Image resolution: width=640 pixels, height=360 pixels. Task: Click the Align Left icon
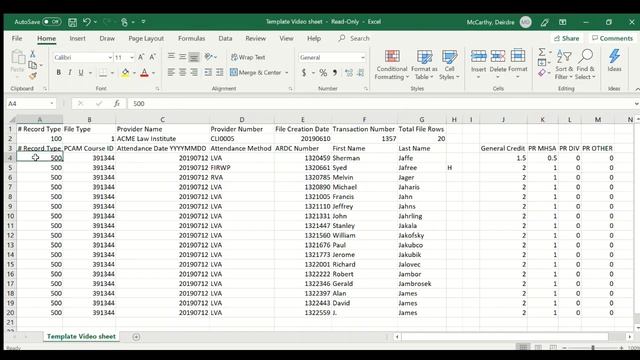coord(171,73)
